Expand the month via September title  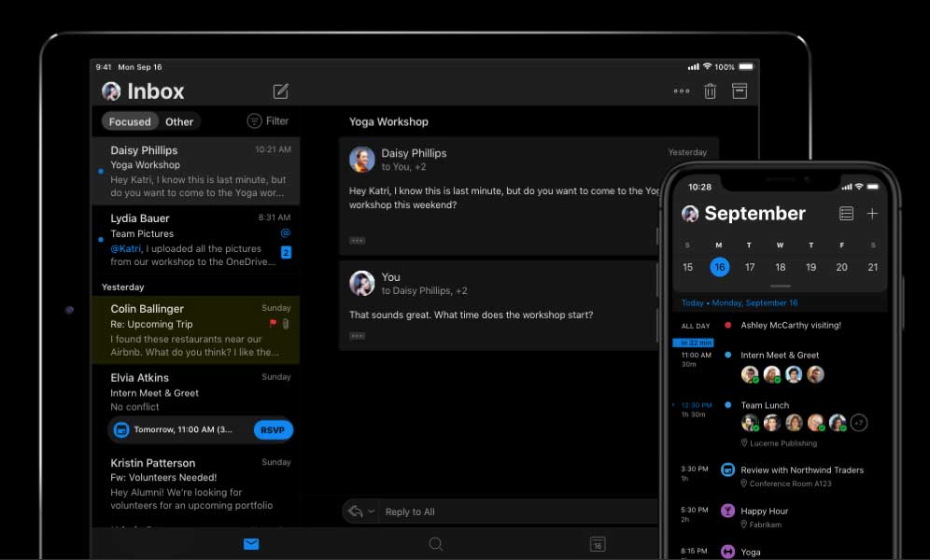[x=754, y=214]
